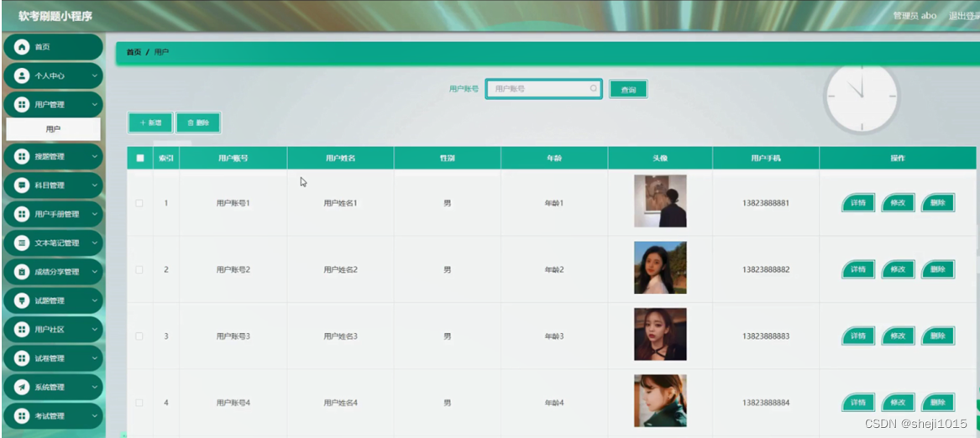Viewport: 980px width, 438px height.
Task: Tick the checkbox for row 用户账号2
Action: pyautogui.click(x=139, y=270)
